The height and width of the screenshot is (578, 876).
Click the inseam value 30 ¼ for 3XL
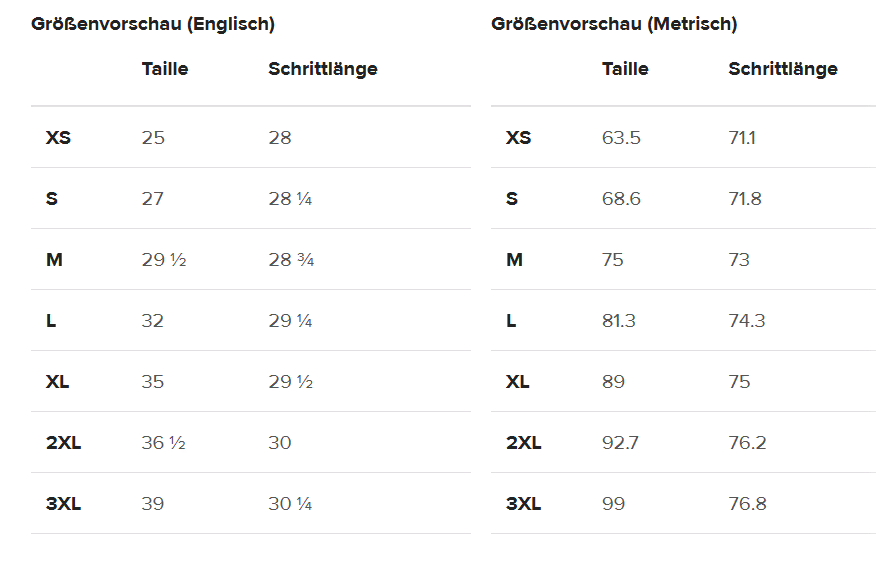coord(290,504)
